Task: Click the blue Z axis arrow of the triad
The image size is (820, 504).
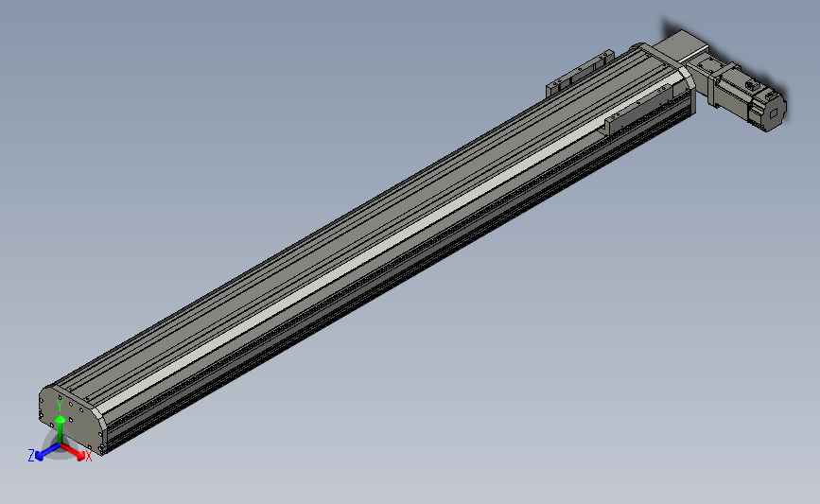Action: coord(47,452)
